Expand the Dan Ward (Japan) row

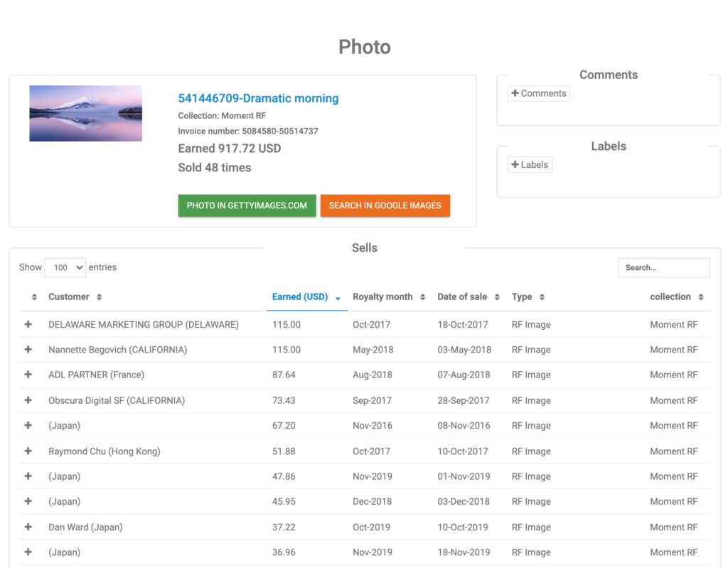click(x=28, y=527)
